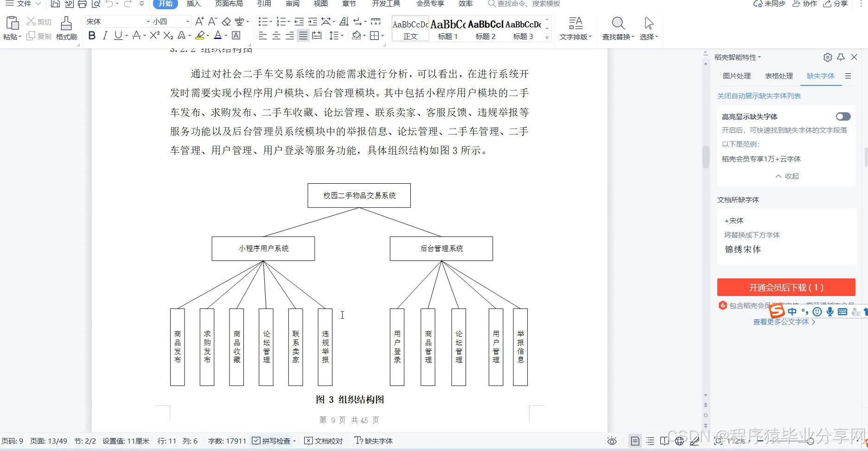
Task: Align text right
Action: pyautogui.click(x=290, y=35)
